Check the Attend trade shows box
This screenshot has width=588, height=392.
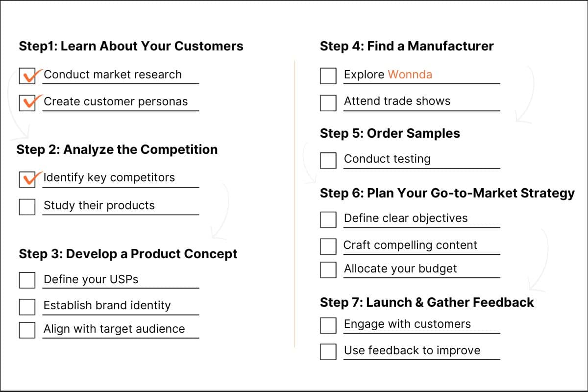coord(328,103)
